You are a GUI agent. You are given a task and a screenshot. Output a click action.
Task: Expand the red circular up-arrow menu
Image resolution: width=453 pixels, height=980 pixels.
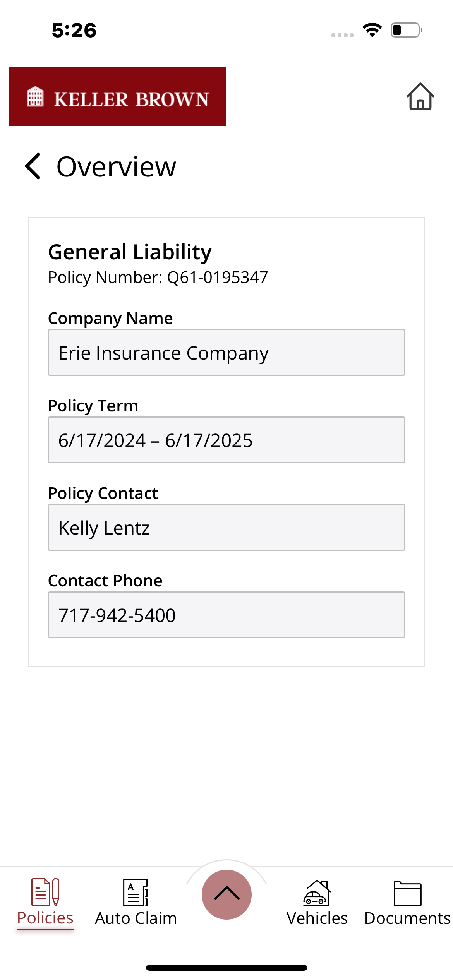(x=226, y=894)
